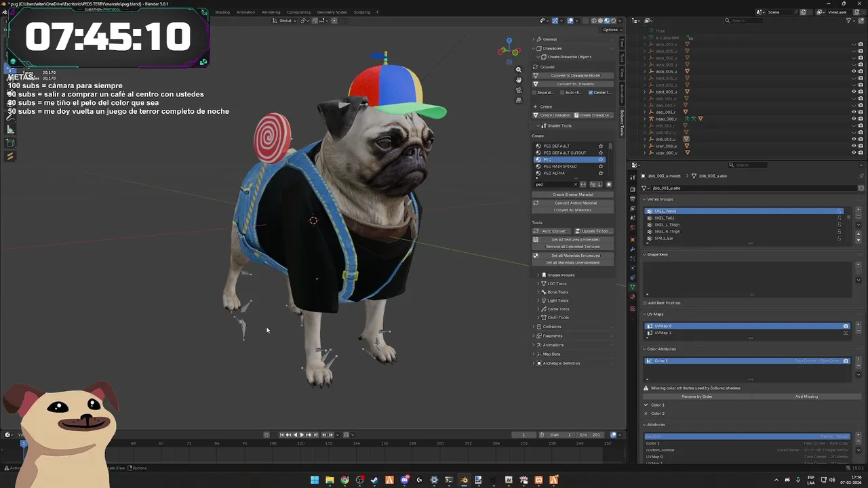Click the Add Missing color attributes button
Viewport: 868px width, 488px height.
(x=806, y=396)
